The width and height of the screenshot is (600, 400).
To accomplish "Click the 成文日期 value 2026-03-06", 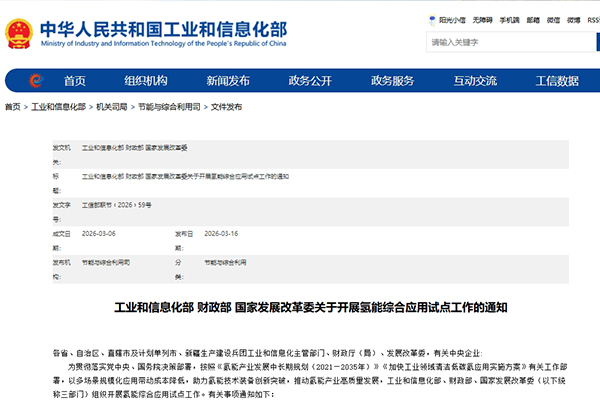I will click(x=99, y=233).
